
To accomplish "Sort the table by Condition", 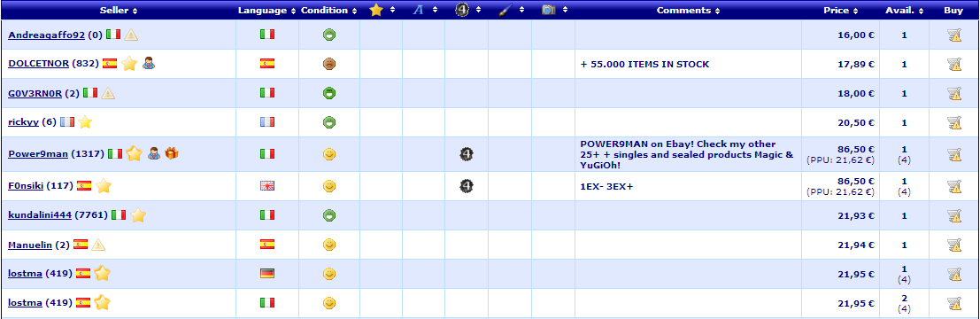I will 328,10.
